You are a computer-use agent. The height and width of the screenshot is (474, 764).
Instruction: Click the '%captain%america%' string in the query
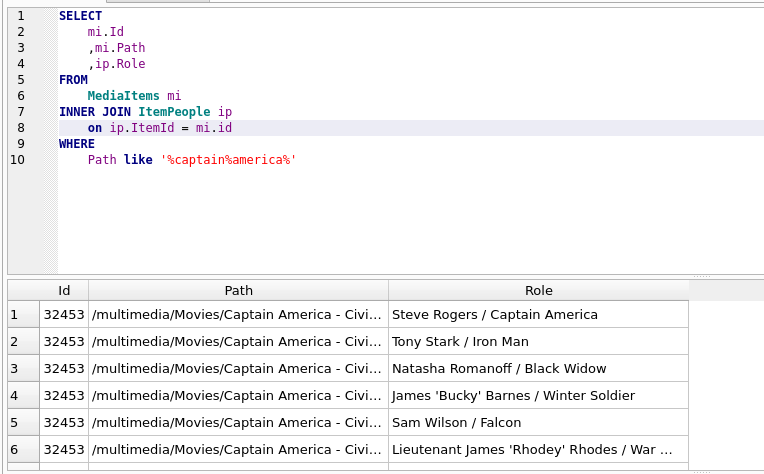[228, 160]
